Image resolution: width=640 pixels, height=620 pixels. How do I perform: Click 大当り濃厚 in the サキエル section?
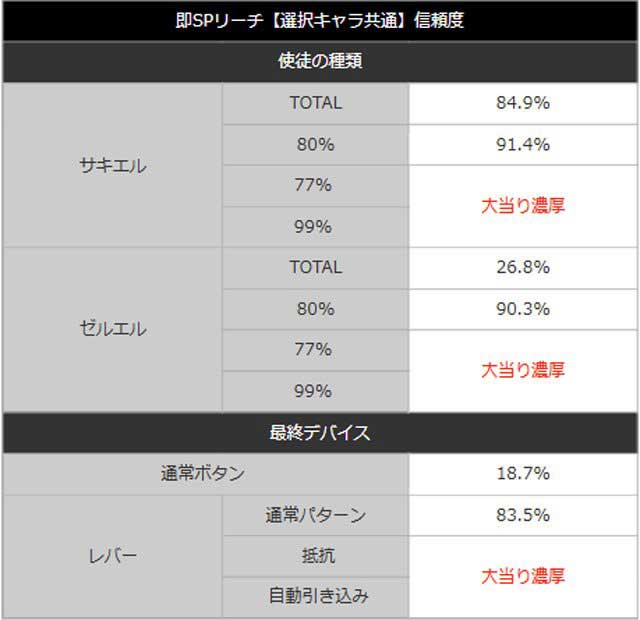523,206
